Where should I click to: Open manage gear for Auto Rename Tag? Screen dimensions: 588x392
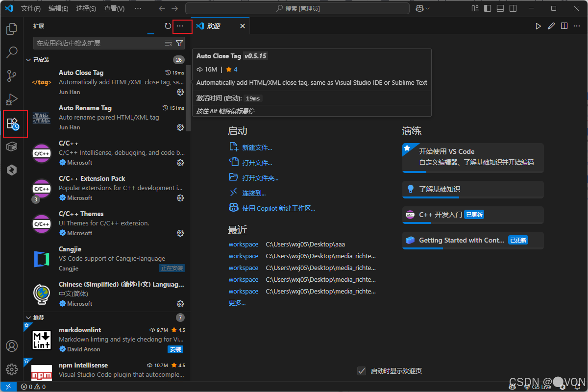point(180,127)
